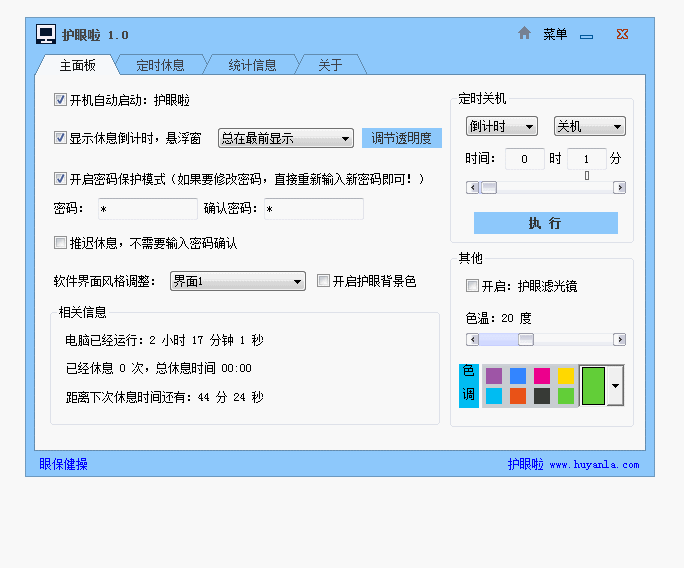Select the yellow color swatch
This screenshot has width=684, height=568.
(x=566, y=376)
